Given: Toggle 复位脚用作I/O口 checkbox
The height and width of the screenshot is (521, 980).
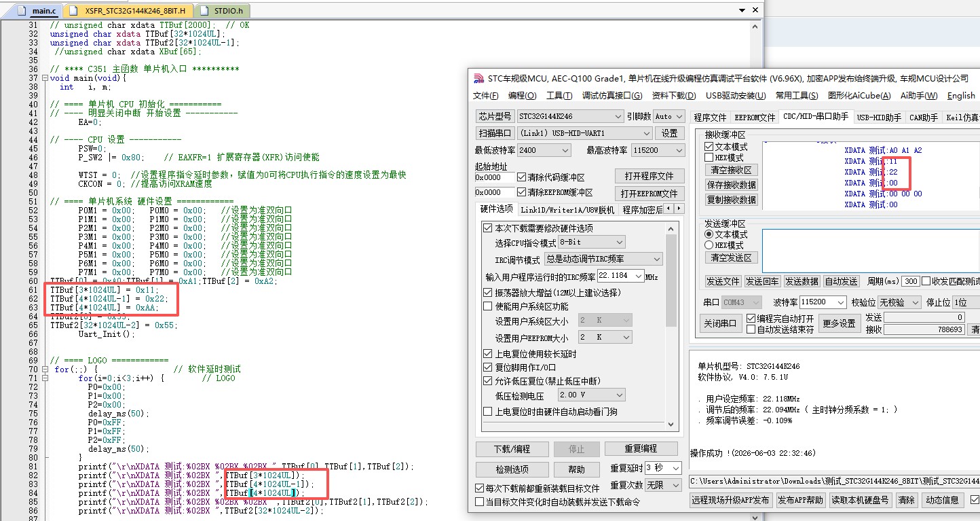Looking at the screenshot, I should 487,367.
